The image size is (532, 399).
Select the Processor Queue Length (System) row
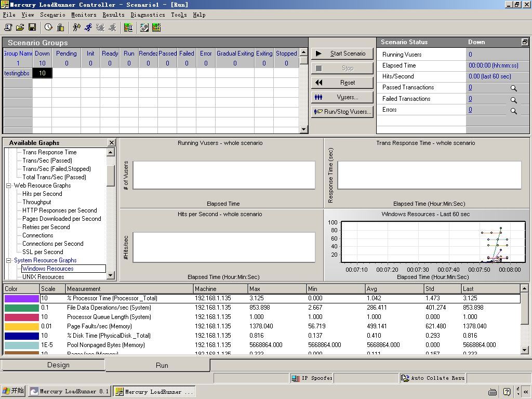point(262,317)
